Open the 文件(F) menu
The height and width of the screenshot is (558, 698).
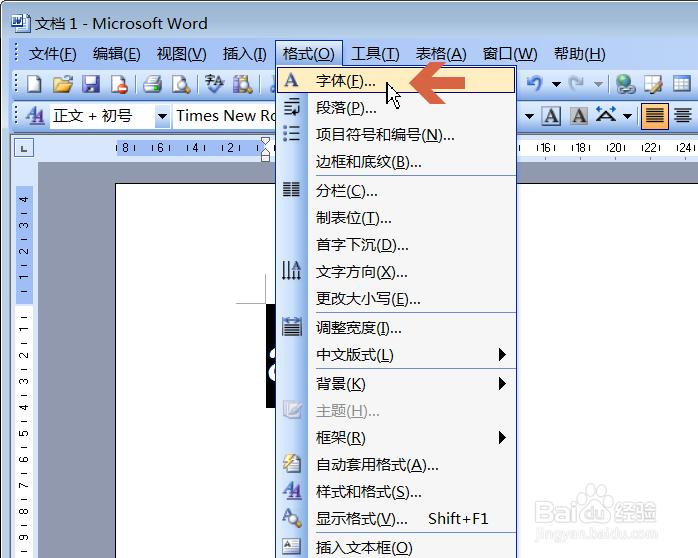(x=53, y=54)
